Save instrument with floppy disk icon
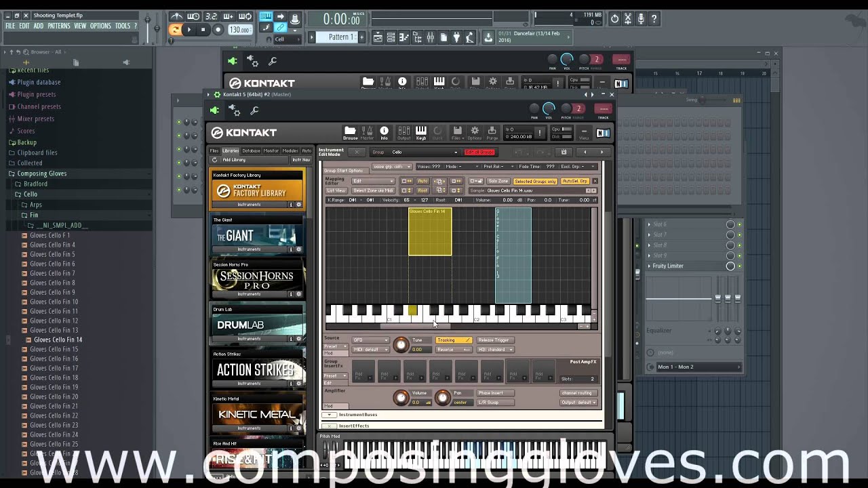The image size is (868, 488). pos(564,152)
